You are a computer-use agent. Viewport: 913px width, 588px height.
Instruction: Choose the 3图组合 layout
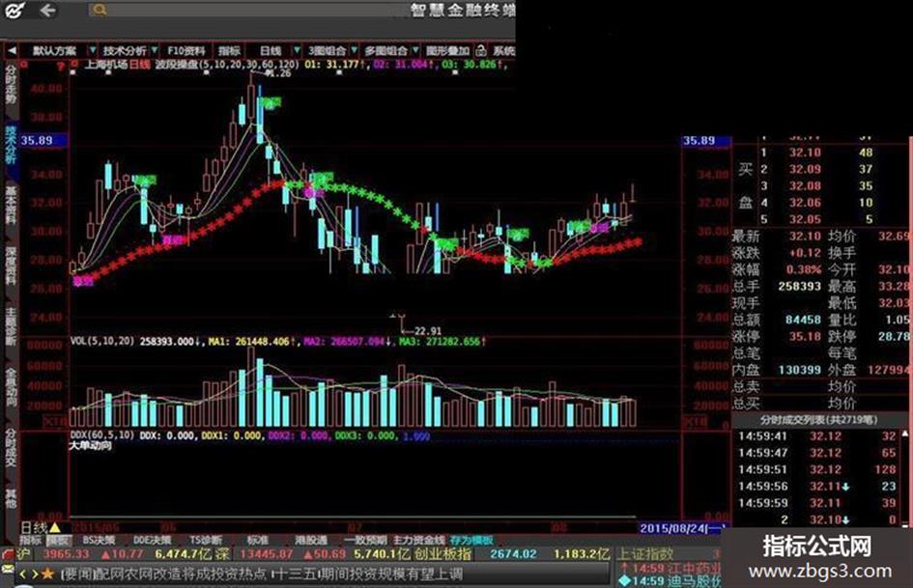327,50
